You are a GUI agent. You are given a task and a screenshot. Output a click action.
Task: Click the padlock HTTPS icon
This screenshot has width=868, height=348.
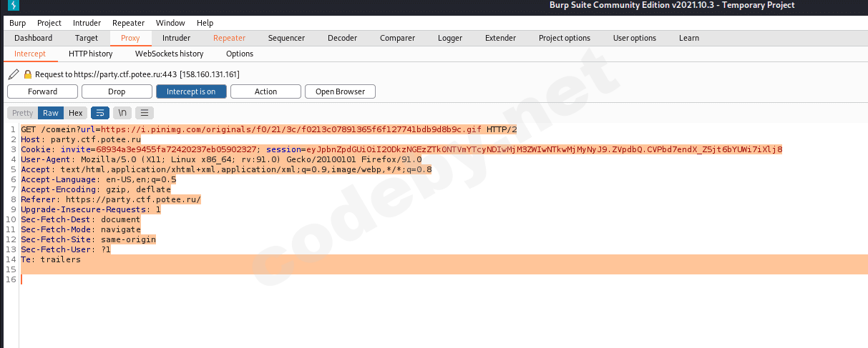(28, 74)
